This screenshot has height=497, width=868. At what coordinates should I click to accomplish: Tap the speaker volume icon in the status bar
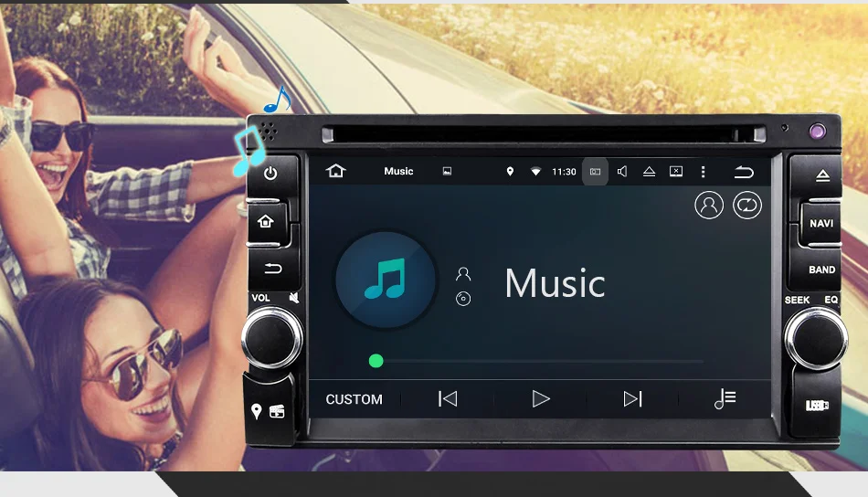[x=622, y=172]
